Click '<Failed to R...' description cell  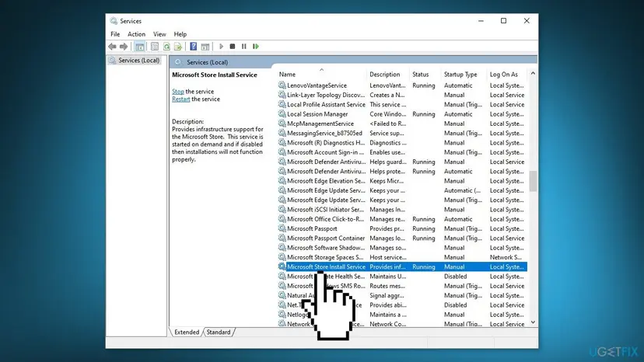point(387,124)
